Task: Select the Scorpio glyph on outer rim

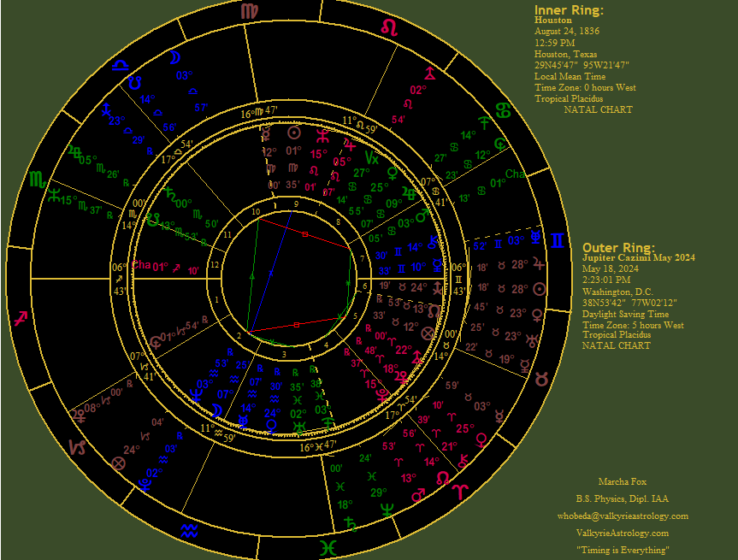Action: coord(38,180)
